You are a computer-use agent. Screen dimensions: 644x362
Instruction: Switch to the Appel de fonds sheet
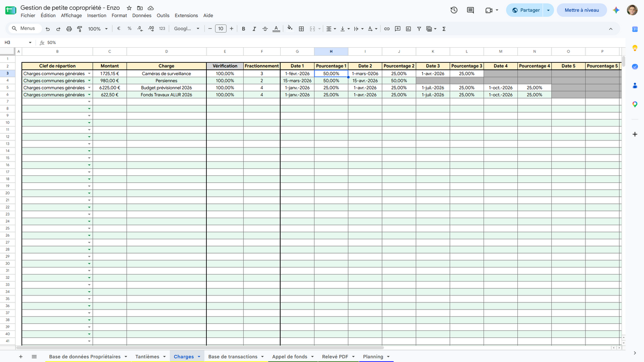pyautogui.click(x=290, y=357)
